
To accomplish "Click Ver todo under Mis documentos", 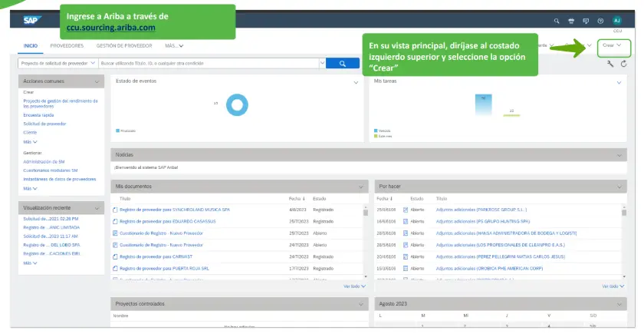I will click(354, 286).
